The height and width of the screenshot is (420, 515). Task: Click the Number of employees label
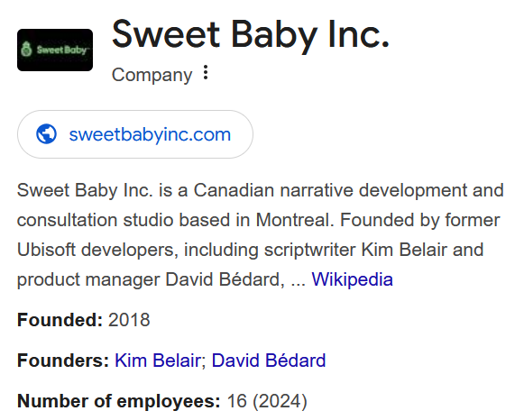(x=119, y=401)
